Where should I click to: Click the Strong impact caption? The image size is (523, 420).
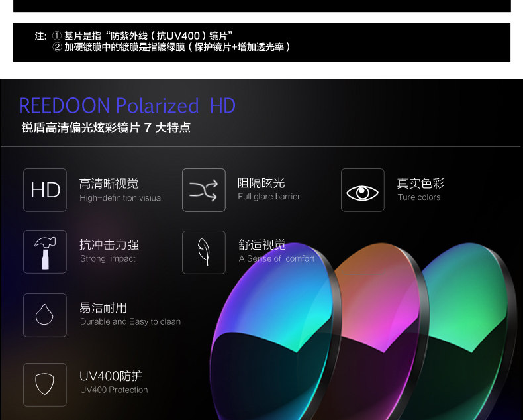(108, 259)
